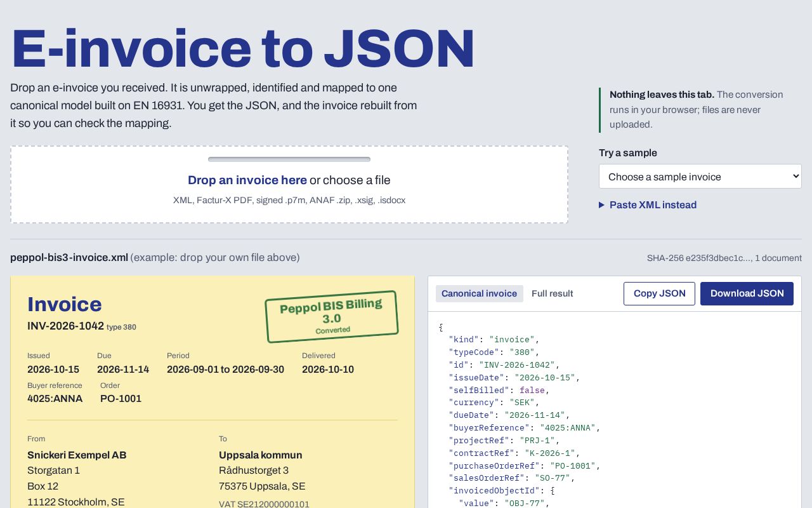
Task: Click the Rådhustorget 3 address line
Action: (x=254, y=471)
